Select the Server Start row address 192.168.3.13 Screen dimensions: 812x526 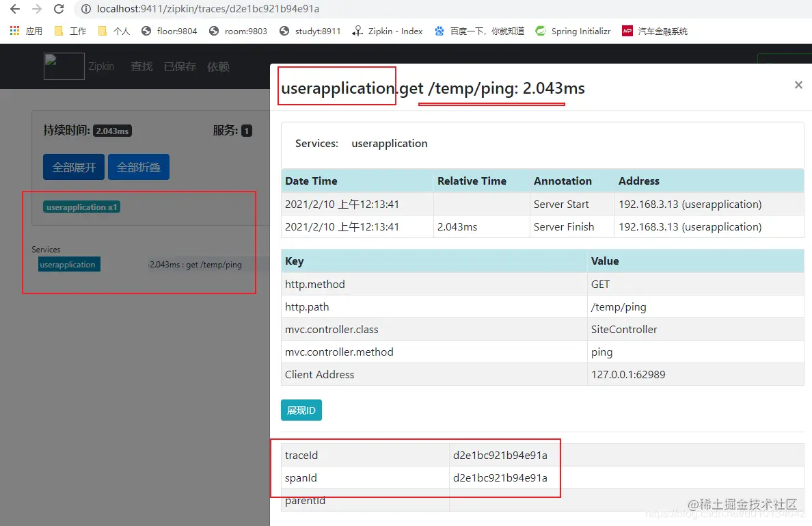pos(709,205)
